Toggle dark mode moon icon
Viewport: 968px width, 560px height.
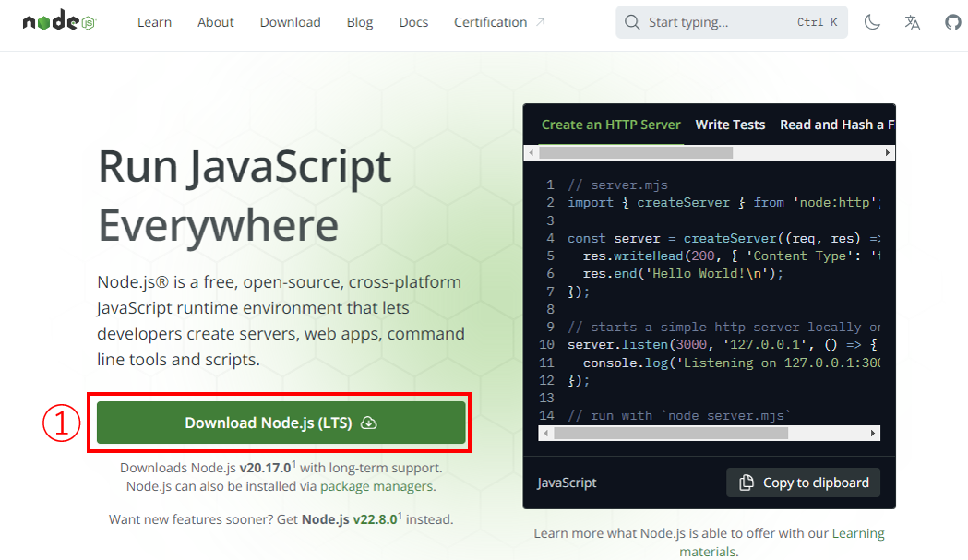(872, 22)
